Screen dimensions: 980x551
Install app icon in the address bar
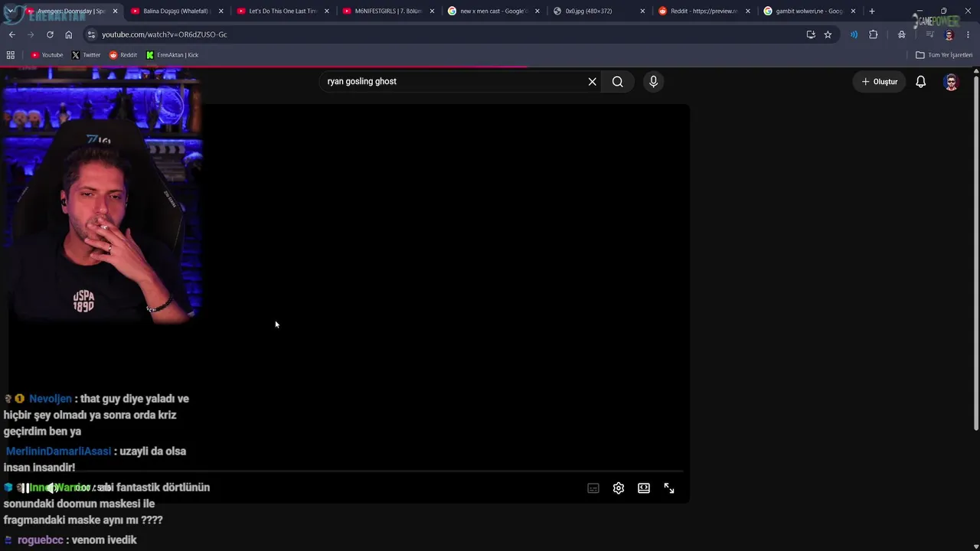(811, 34)
